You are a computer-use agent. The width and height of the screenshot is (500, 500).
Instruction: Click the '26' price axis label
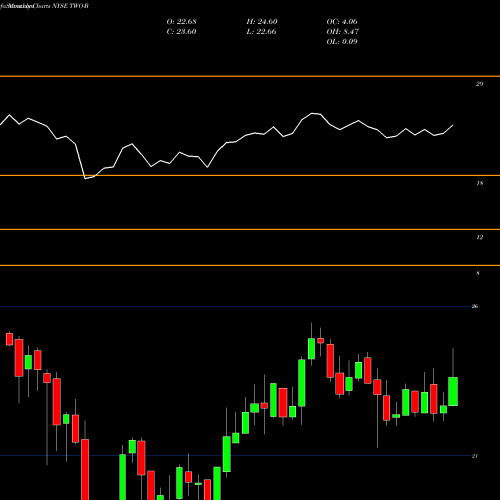475,306
